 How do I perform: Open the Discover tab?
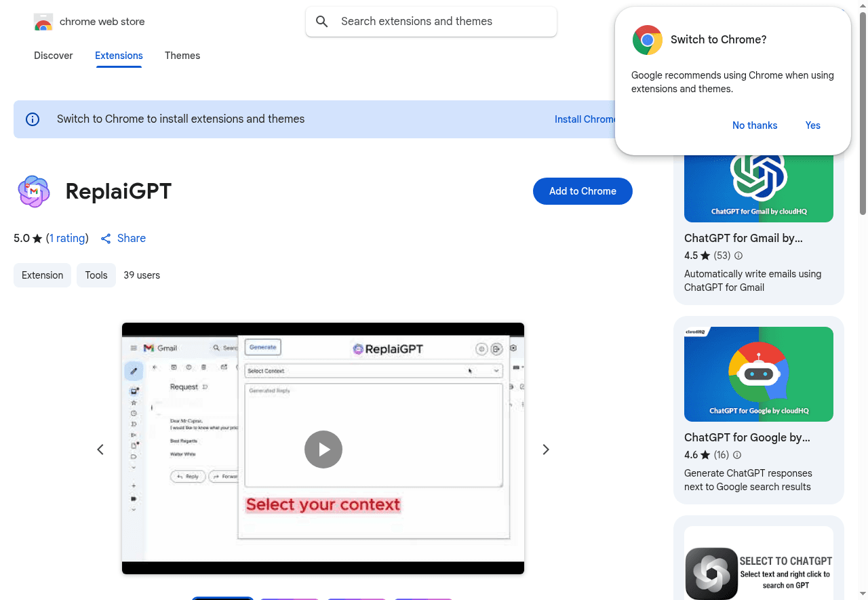click(x=53, y=56)
